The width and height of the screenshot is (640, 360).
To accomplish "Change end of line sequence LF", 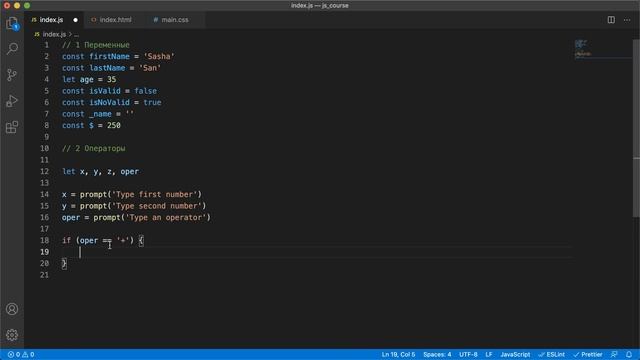I will 489,354.
